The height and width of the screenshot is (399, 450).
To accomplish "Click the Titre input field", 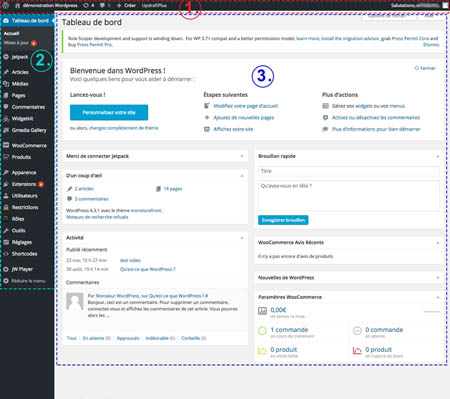I will pos(349,171).
